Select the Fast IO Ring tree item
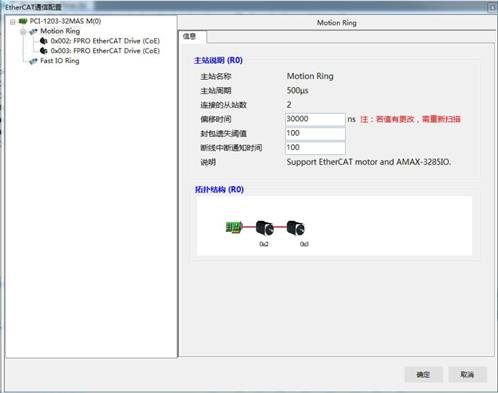 click(60, 61)
